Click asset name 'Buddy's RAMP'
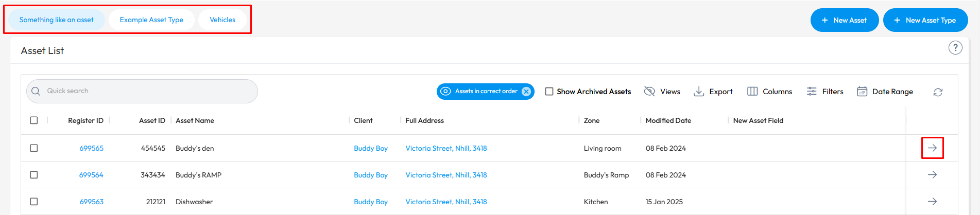 tap(198, 175)
